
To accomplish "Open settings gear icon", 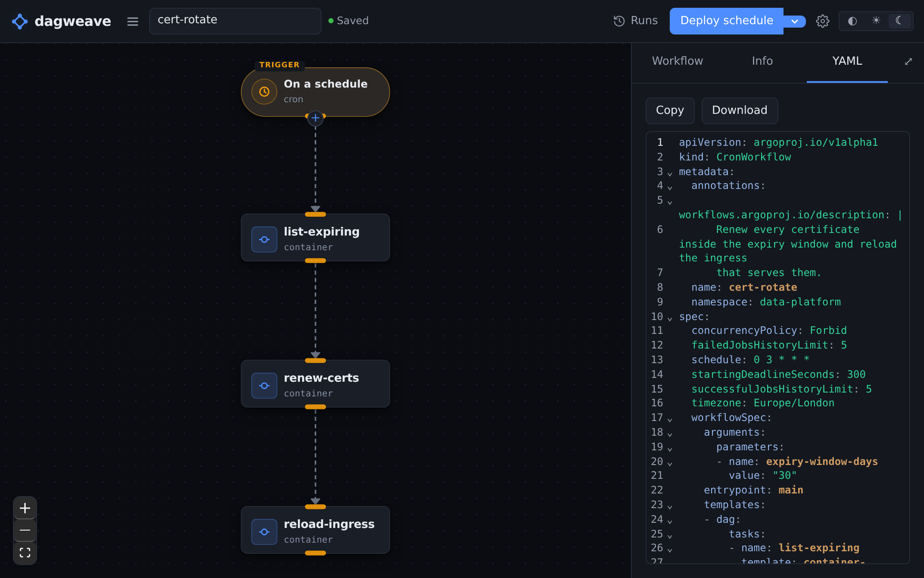I will [x=823, y=21].
